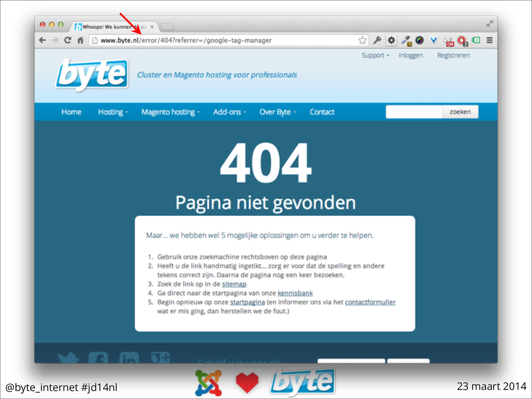Go back with the browser back arrow

click(42, 40)
